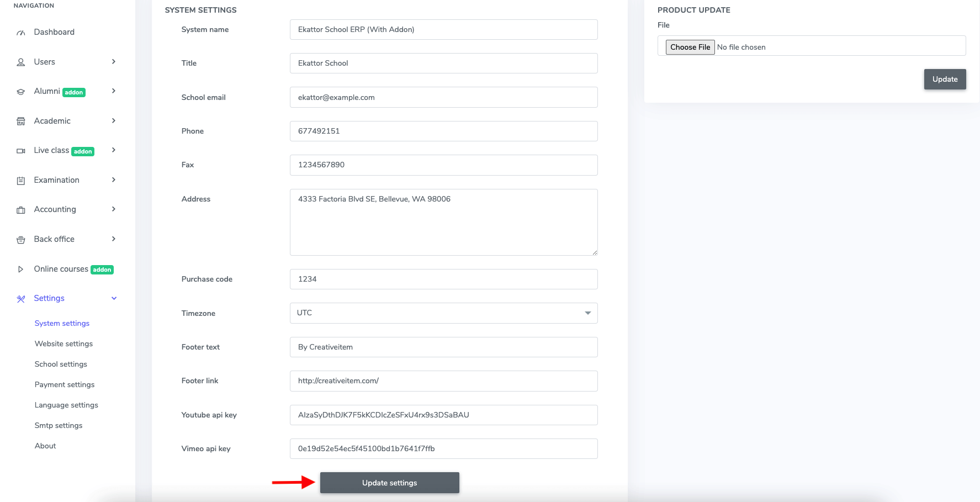Click Choose File under Product Update
Viewport: 980px width, 502px height.
tap(690, 47)
